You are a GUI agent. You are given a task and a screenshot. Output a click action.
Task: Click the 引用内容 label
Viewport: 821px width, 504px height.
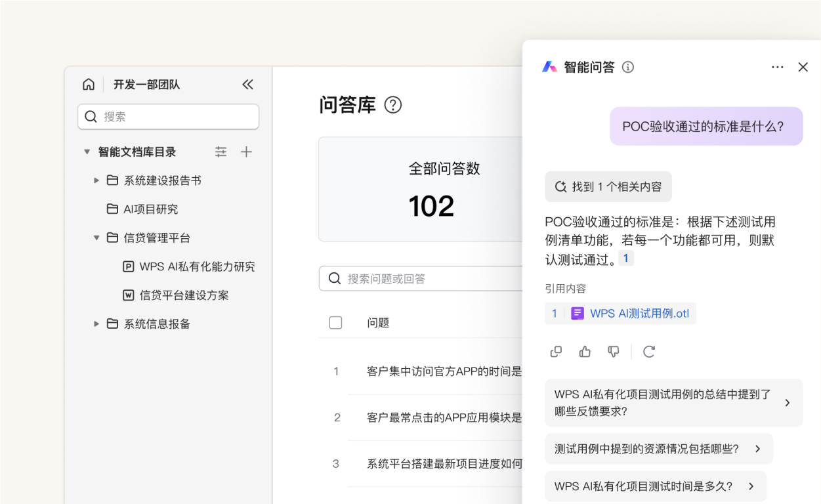pos(566,289)
